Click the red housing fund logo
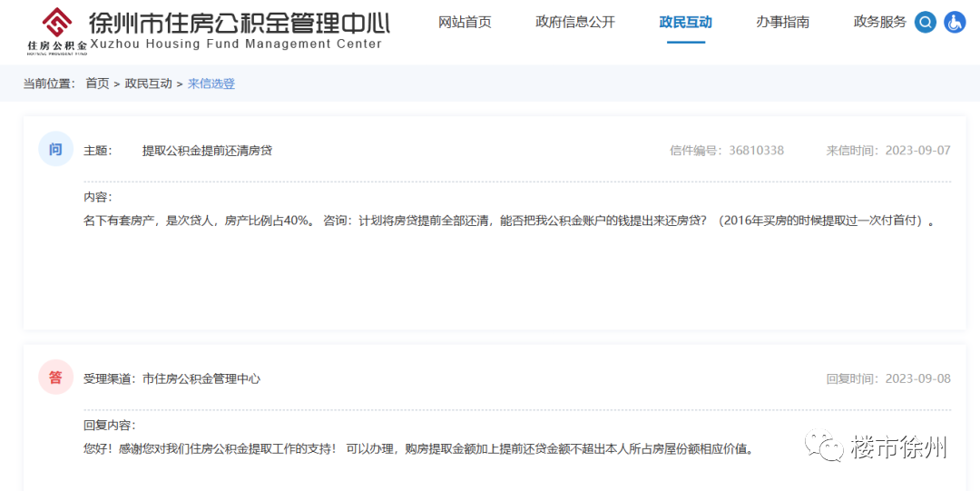This screenshot has height=491, width=980. [x=57, y=23]
